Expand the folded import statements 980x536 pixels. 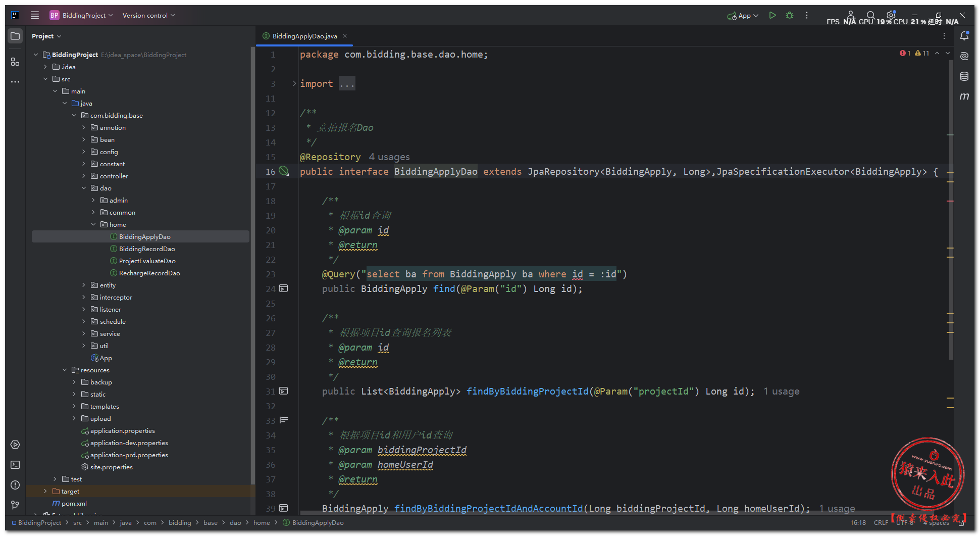pos(294,84)
